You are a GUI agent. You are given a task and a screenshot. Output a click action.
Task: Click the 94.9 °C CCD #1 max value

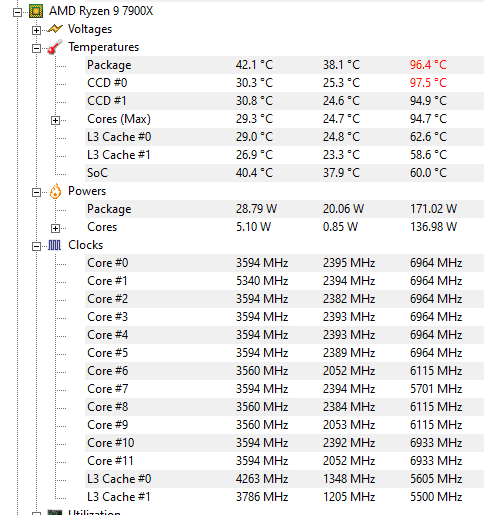pos(428,101)
